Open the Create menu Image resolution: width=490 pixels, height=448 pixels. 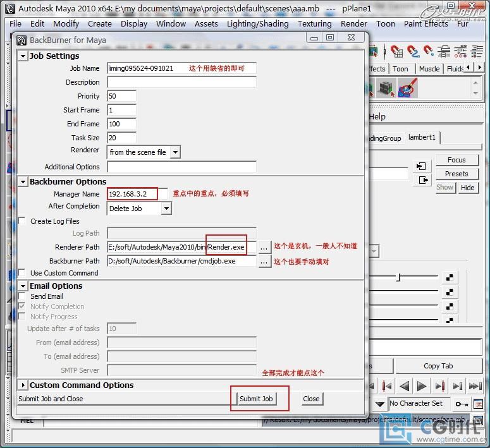[x=100, y=24]
